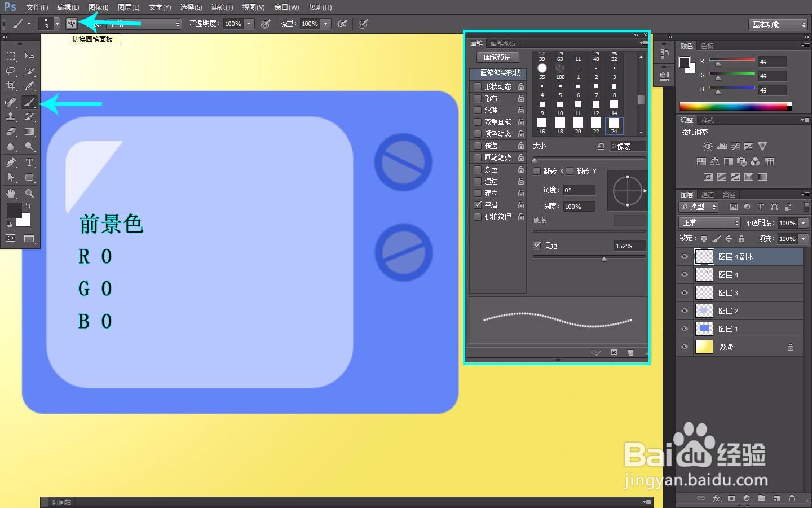Click the delete layer trash icon

click(792, 498)
